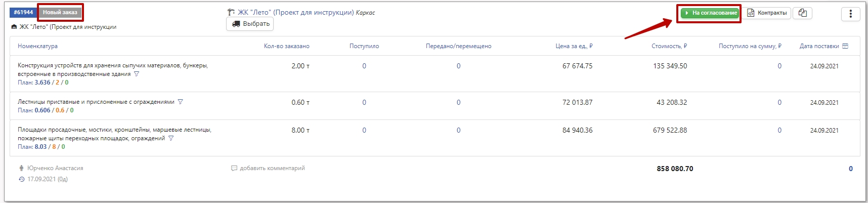Image resolution: width=868 pixels, height=203 pixels.
Task: Click the crane icon beside project title
Action: coord(231,13)
